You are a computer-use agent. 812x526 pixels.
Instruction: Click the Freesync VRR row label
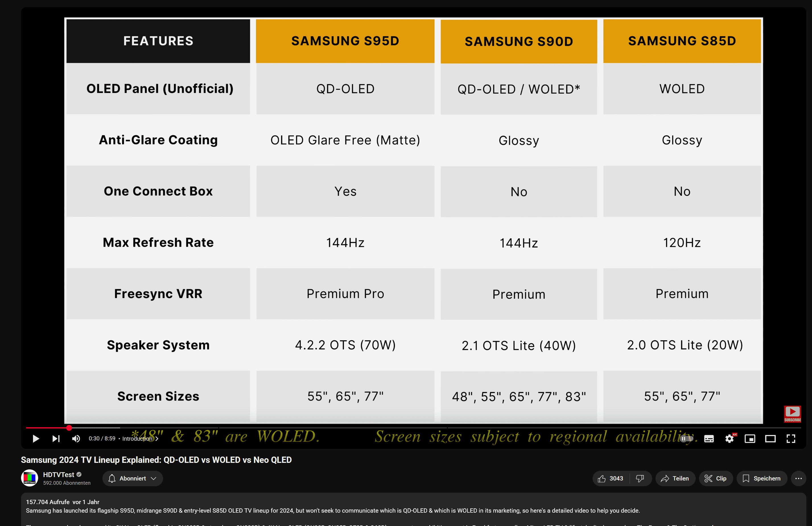[158, 294]
